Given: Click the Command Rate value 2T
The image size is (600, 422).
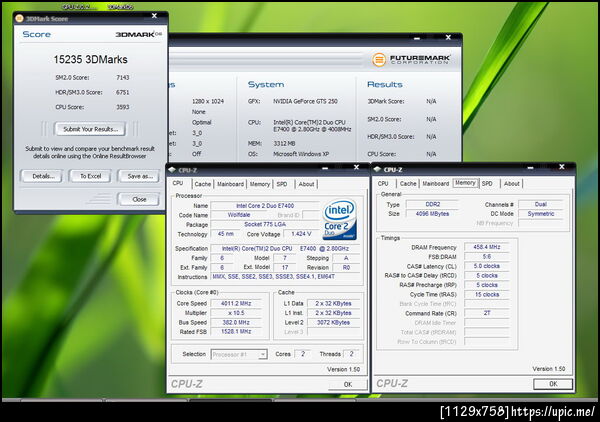Looking at the screenshot, I should (x=487, y=313).
